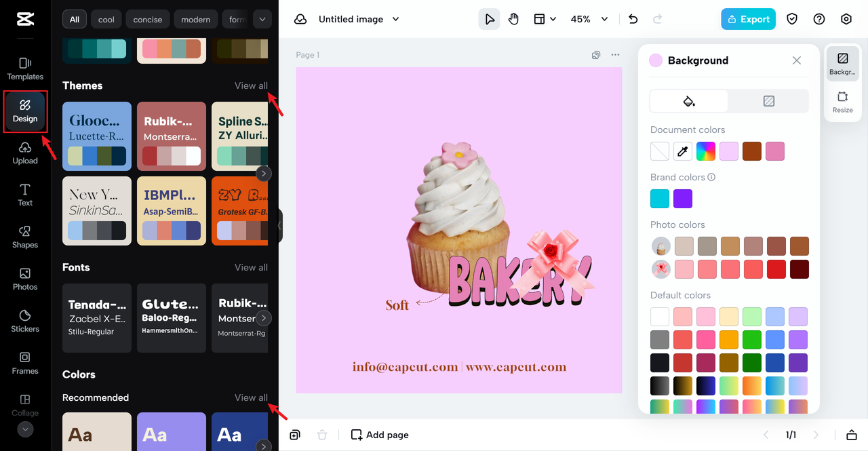The width and height of the screenshot is (868, 451).
Task: Open the layout frame dropdown
Action: [x=545, y=19]
